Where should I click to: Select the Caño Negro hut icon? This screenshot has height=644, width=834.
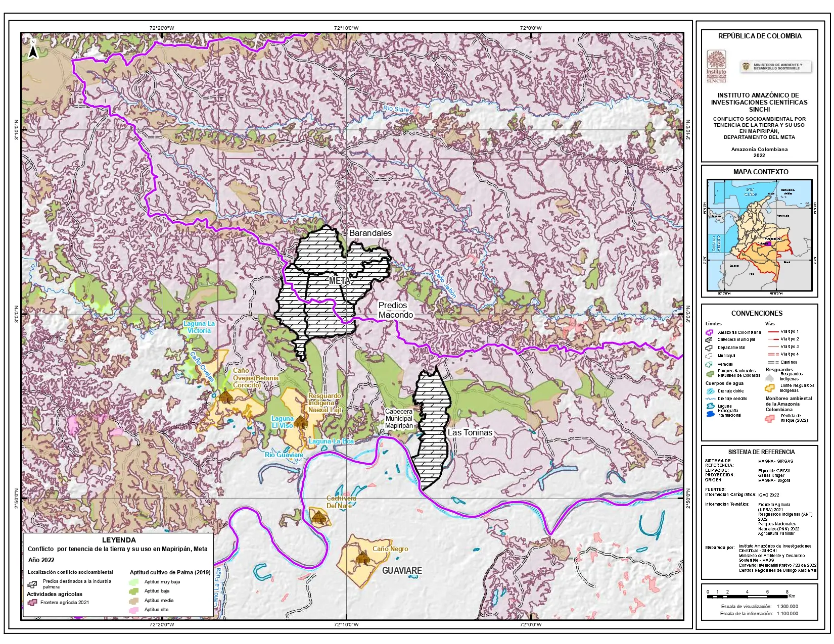click(x=362, y=558)
